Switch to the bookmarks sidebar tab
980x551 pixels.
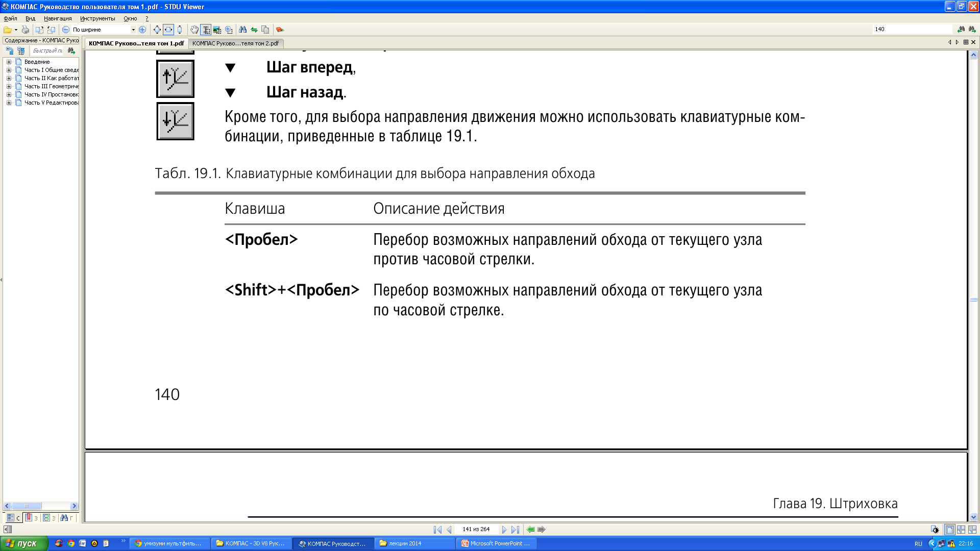click(x=32, y=517)
